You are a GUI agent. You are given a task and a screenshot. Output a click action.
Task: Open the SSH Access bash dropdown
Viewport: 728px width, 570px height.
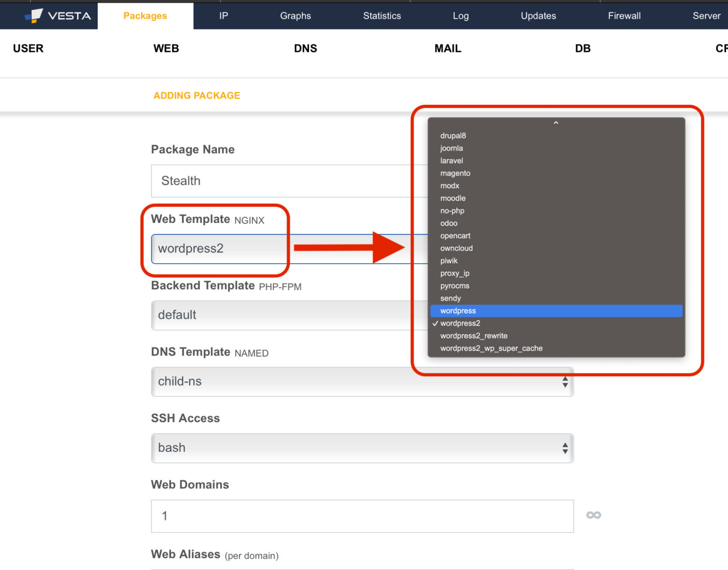click(x=362, y=448)
